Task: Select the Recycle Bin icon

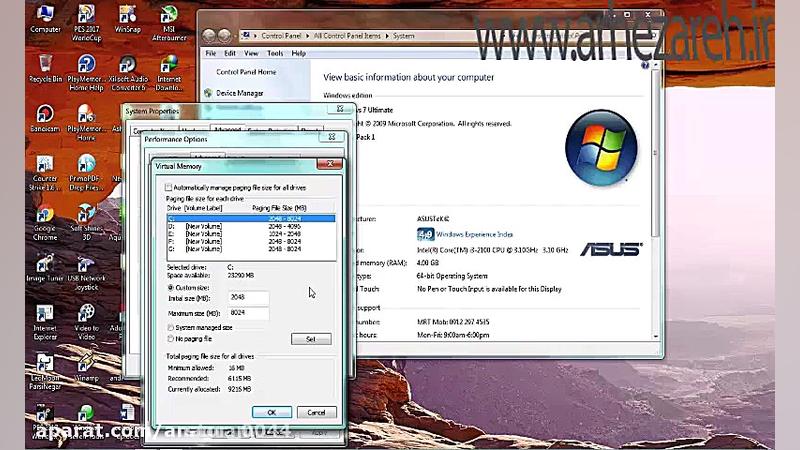Action: [45, 68]
